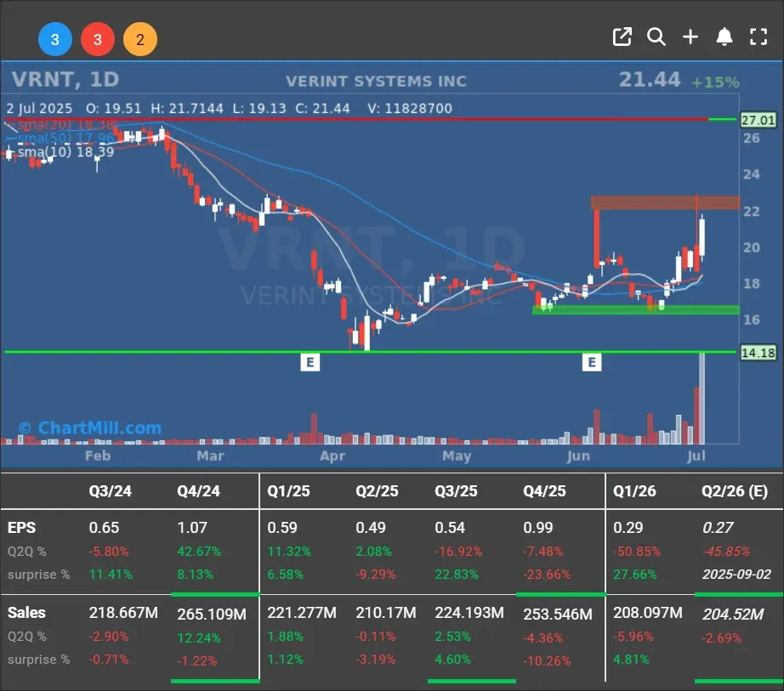The height and width of the screenshot is (691, 784).
Task: Click the Q4/24 column header
Action: point(198,491)
